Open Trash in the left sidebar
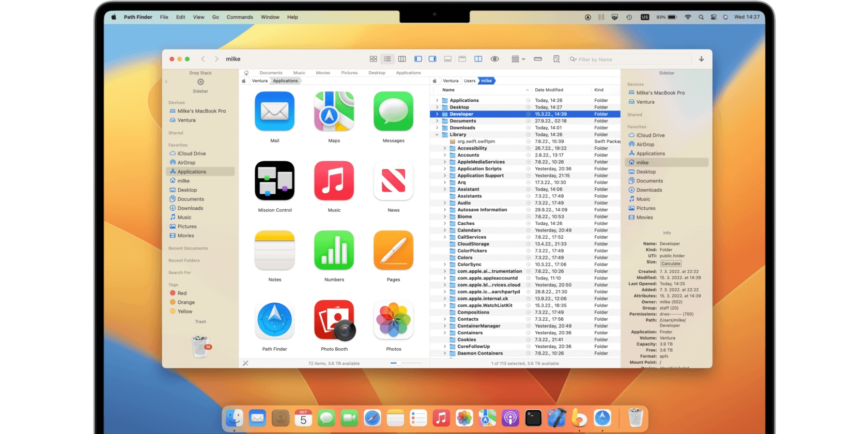The width and height of the screenshot is (868, 434). 200,346
